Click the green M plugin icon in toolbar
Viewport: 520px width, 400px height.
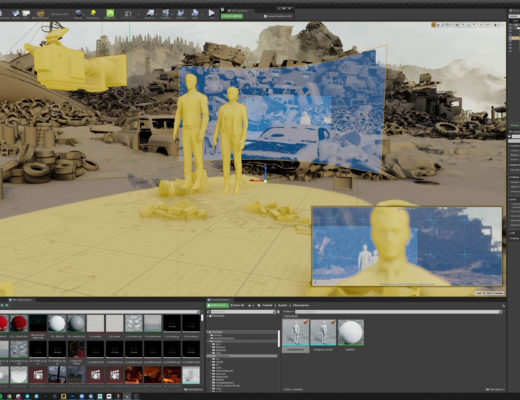click(110, 13)
